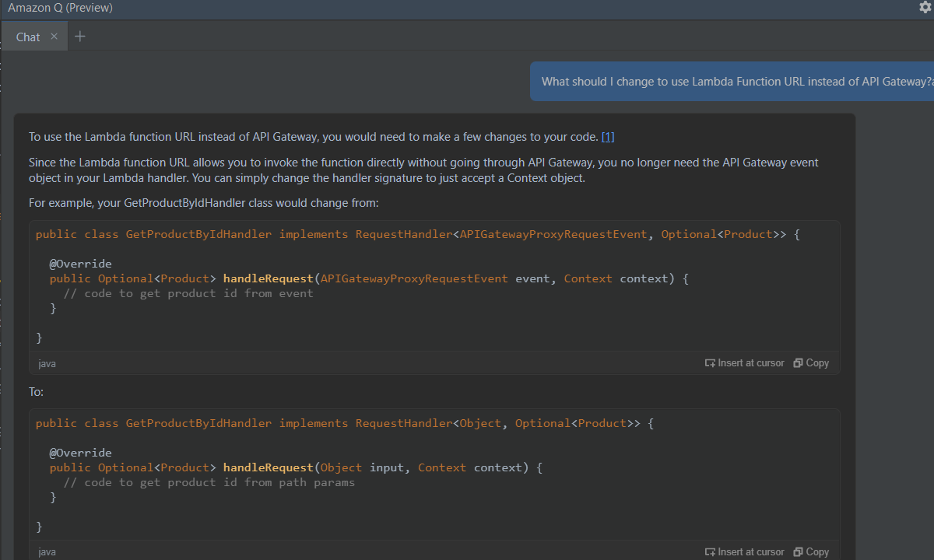Click the user question message bubble

pyautogui.click(x=732, y=81)
